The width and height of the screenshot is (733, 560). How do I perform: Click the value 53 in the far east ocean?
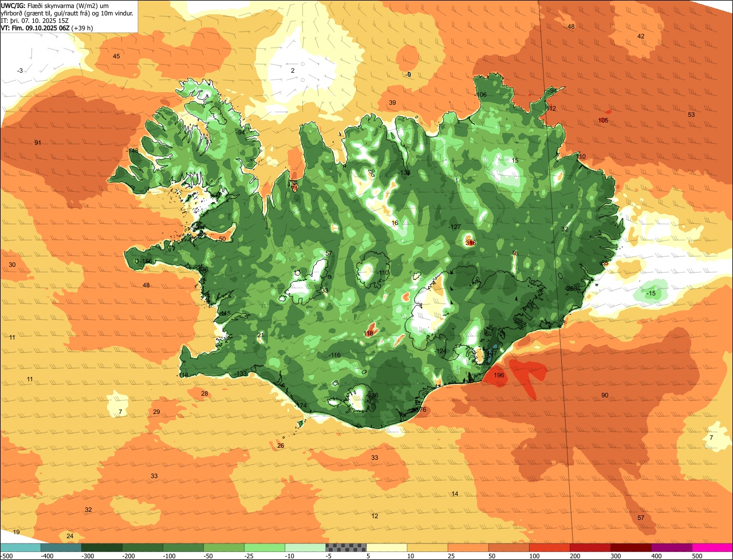click(691, 115)
